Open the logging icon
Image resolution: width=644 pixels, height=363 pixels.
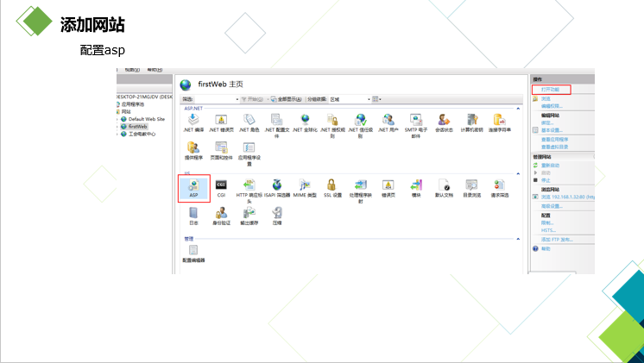193,216
